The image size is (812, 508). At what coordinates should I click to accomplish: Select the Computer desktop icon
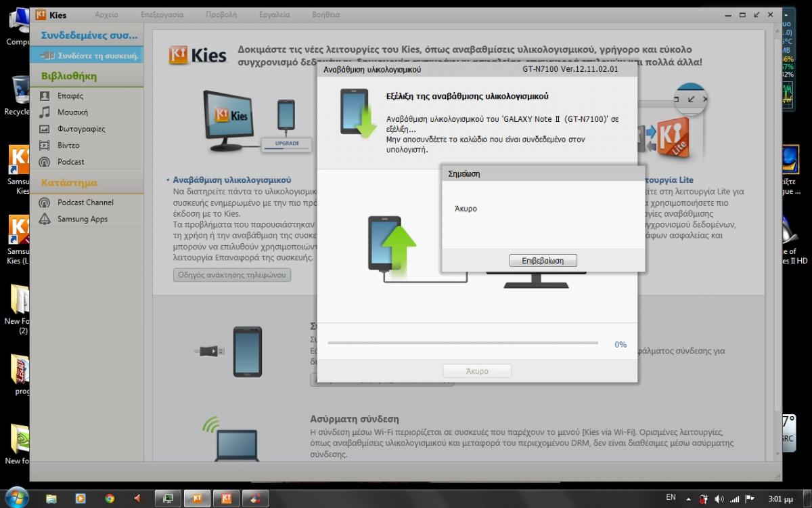pyautogui.click(x=19, y=27)
